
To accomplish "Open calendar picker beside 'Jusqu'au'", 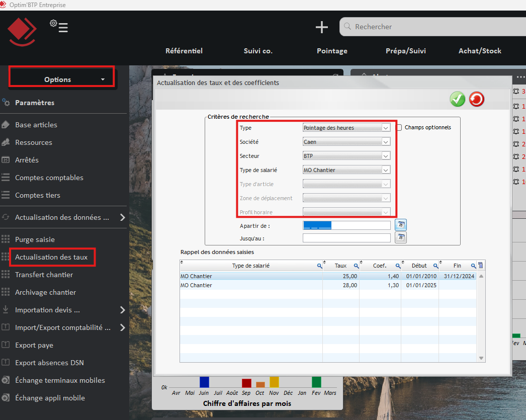I will click(x=401, y=238).
